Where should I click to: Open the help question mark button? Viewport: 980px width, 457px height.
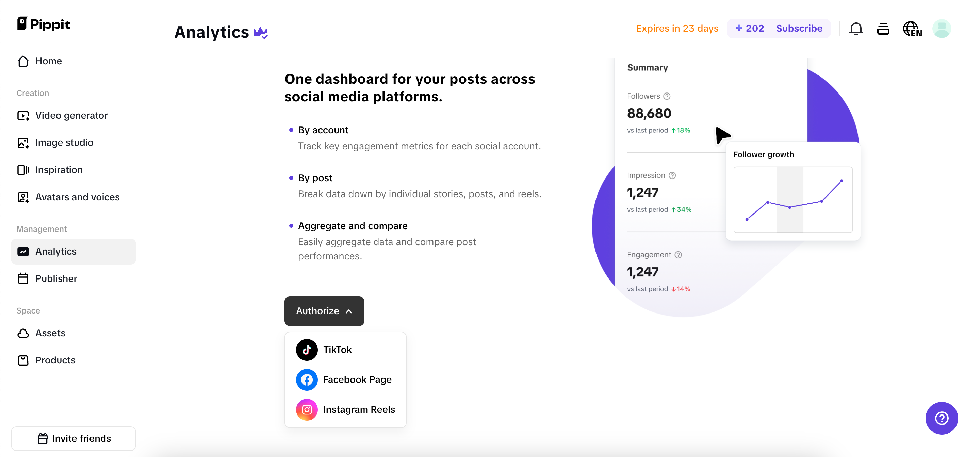[941, 418]
